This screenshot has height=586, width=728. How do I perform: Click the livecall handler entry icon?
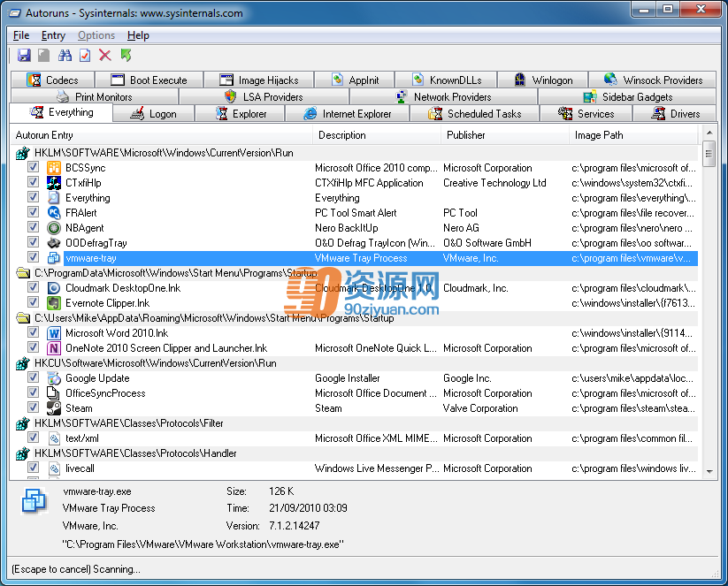click(x=54, y=468)
